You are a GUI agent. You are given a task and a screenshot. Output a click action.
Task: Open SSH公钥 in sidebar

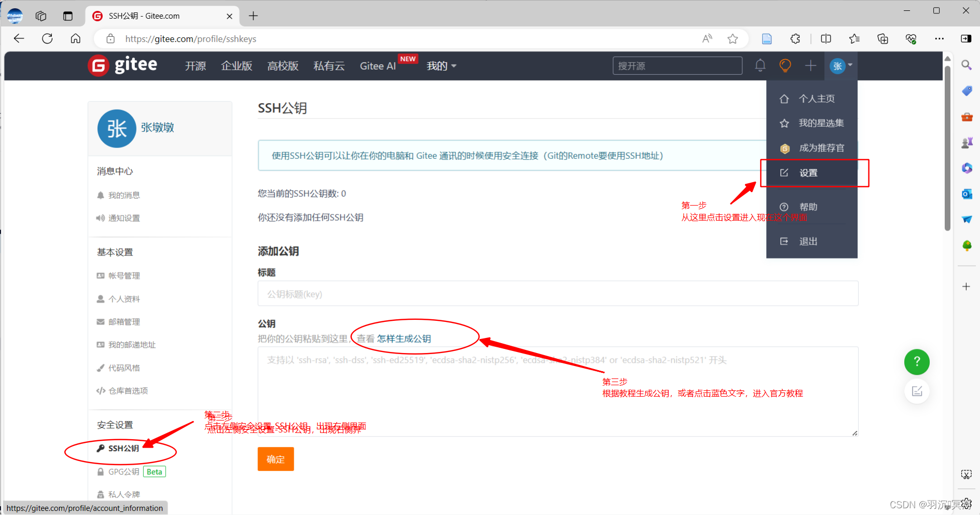(118, 448)
